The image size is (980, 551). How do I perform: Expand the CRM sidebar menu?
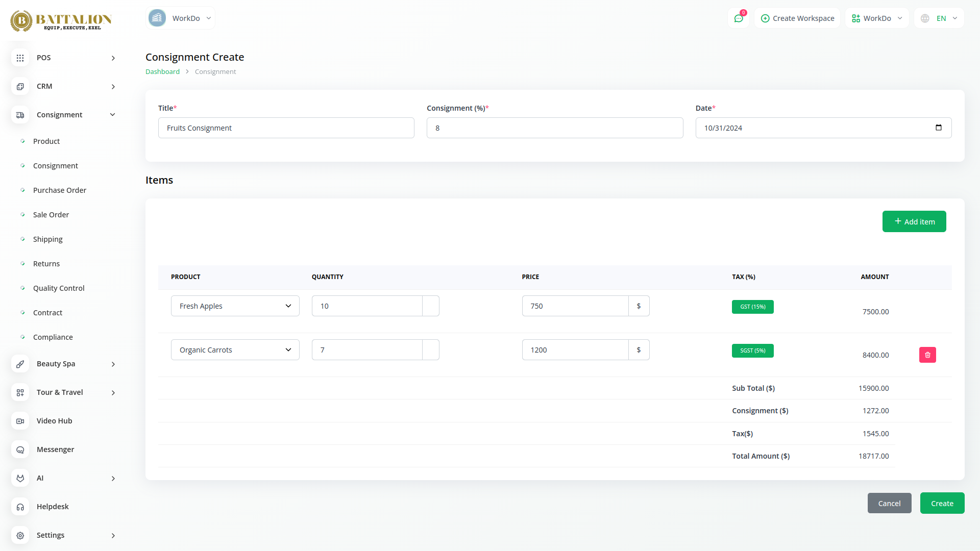click(113, 87)
